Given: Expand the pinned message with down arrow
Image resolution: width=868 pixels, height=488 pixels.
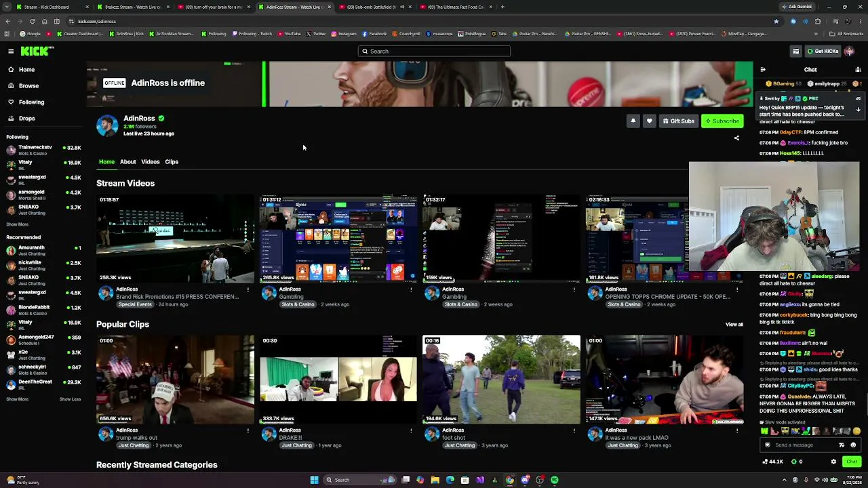Looking at the screenshot, I should point(858,110).
